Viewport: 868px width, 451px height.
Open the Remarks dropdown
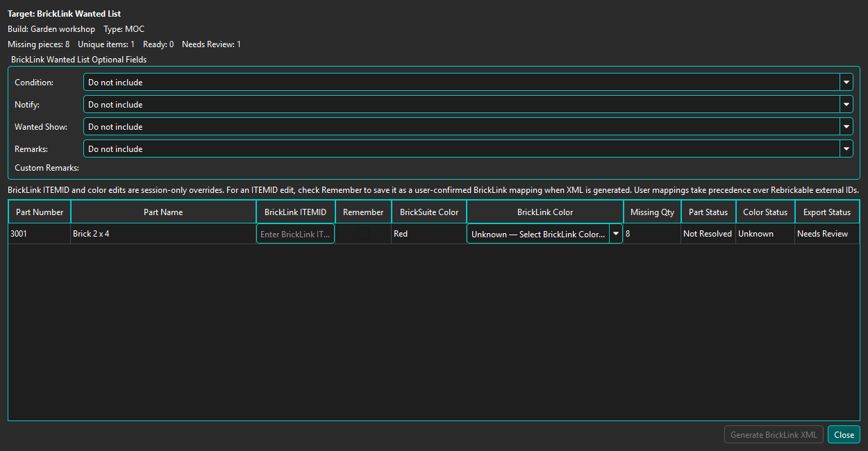(x=468, y=149)
